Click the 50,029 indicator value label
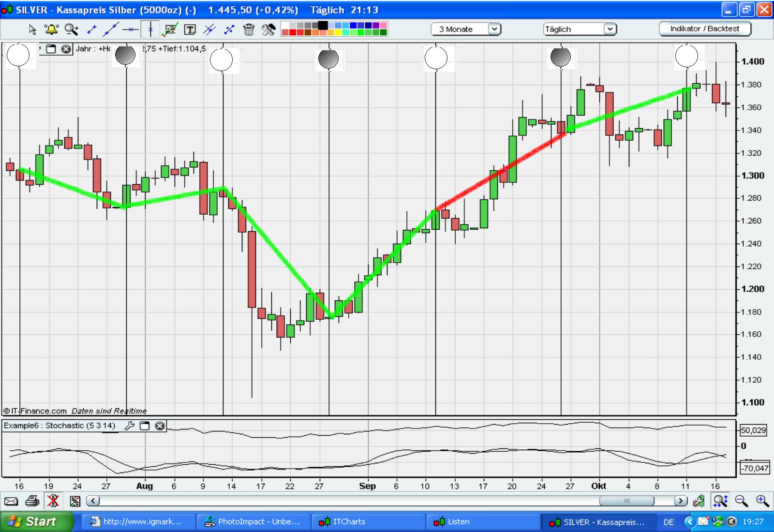This screenshot has height=532, width=774. (754, 430)
